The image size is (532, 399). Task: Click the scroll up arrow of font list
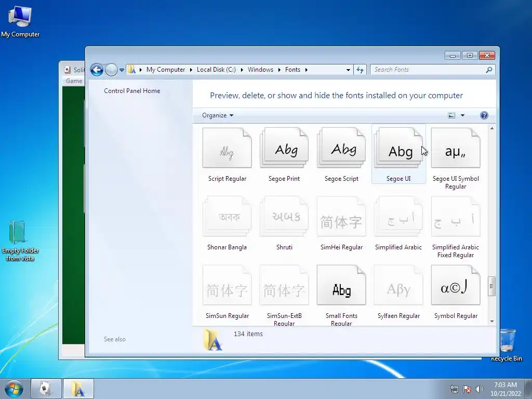coord(492,129)
